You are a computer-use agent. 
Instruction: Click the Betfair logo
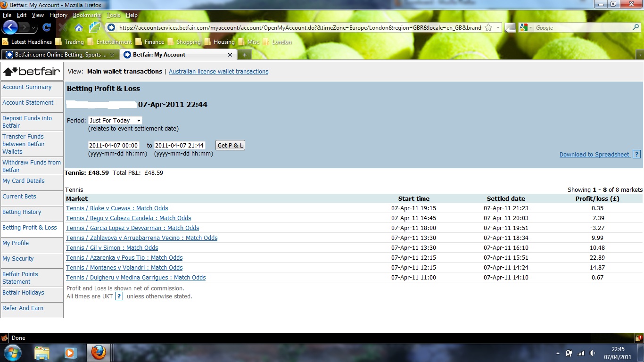coord(32,72)
